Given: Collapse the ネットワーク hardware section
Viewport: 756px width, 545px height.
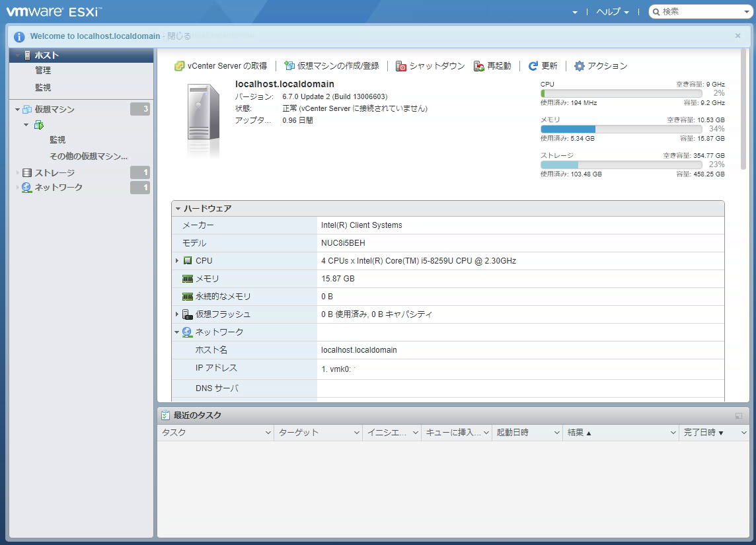Looking at the screenshot, I should point(177,332).
